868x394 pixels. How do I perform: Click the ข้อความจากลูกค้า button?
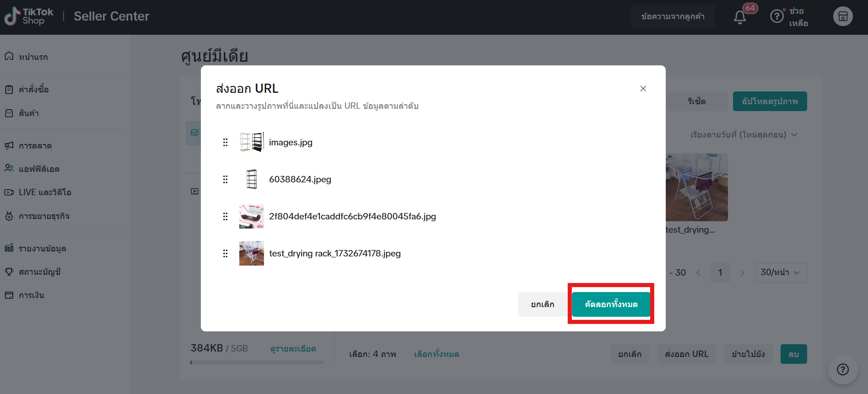click(673, 16)
